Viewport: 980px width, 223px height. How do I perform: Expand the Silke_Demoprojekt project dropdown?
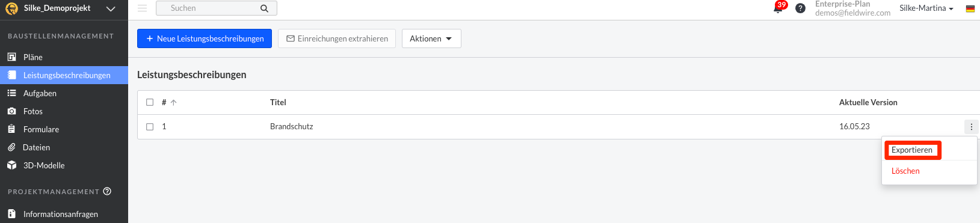(x=111, y=8)
